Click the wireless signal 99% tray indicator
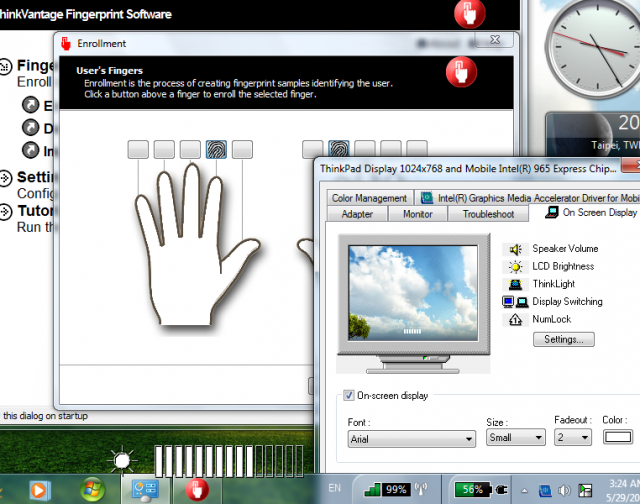Screen dimensions: 640x504 pos(396,489)
